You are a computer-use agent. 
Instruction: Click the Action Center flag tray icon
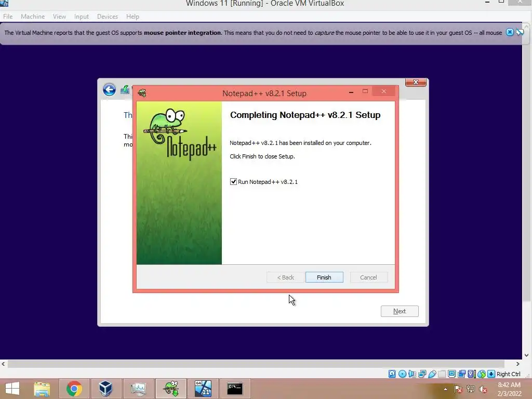tap(458, 389)
